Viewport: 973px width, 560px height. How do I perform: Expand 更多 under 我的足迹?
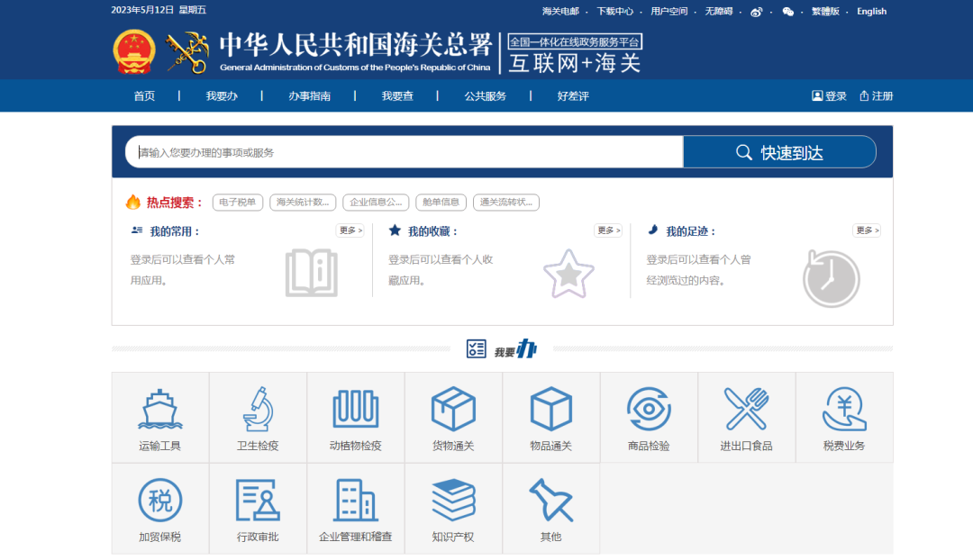pos(867,230)
